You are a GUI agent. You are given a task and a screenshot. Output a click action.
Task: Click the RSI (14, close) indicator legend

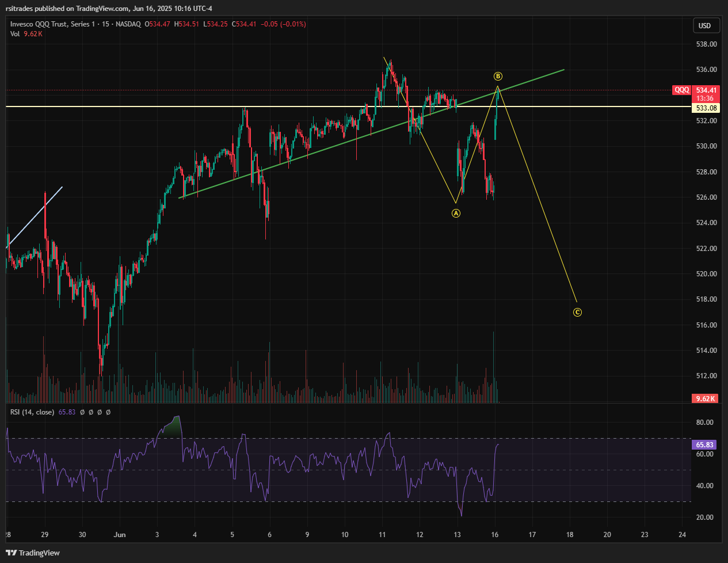[x=32, y=412]
